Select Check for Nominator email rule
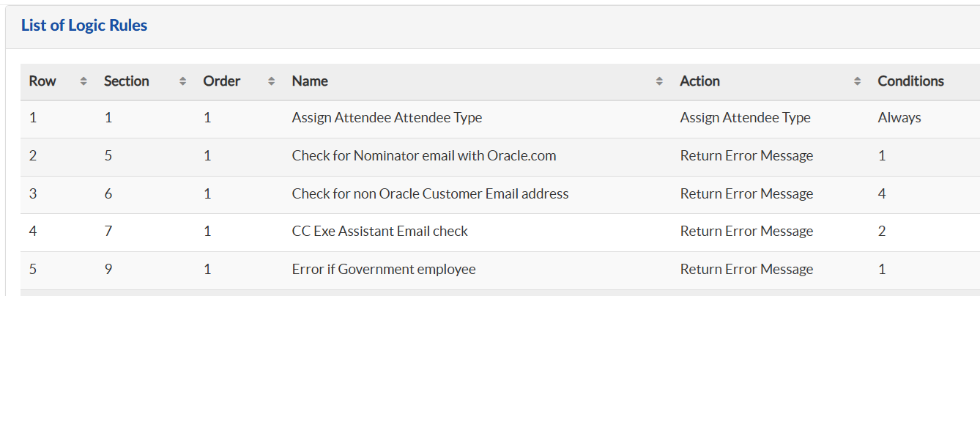Viewport: 980px width, 433px height. [x=423, y=155]
